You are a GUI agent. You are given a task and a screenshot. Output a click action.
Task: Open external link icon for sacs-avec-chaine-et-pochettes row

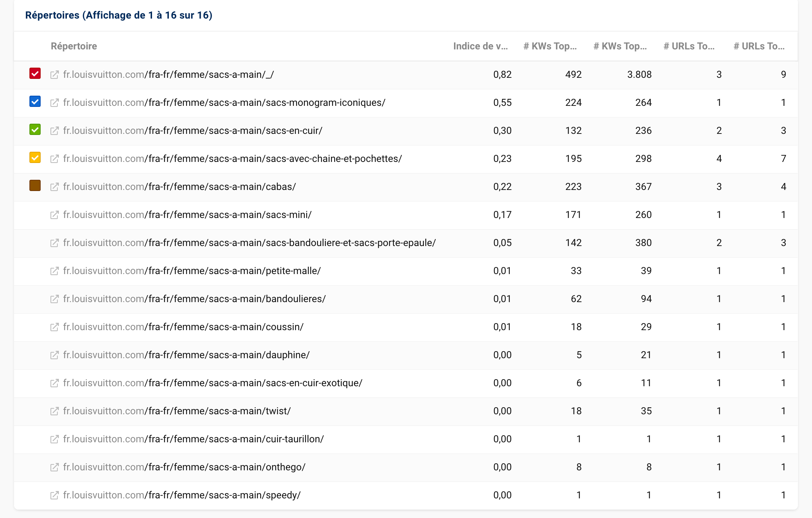coord(54,159)
